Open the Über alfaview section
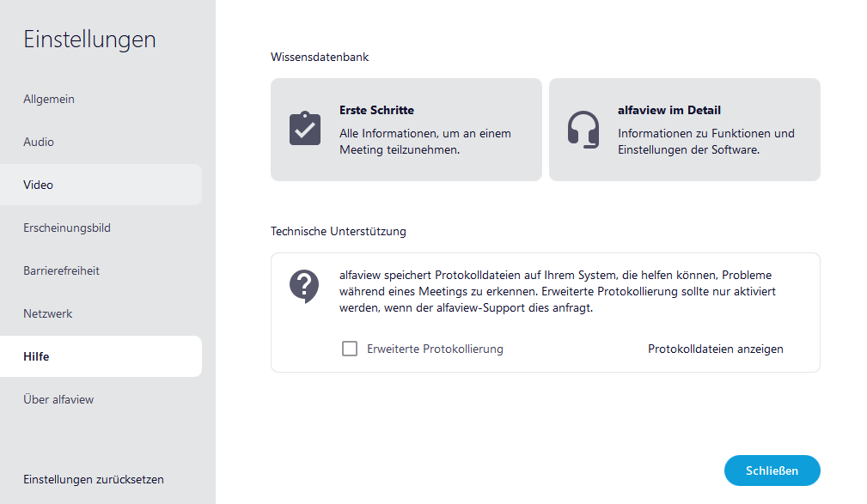This screenshot has width=867, height=504. click(57, 399)
